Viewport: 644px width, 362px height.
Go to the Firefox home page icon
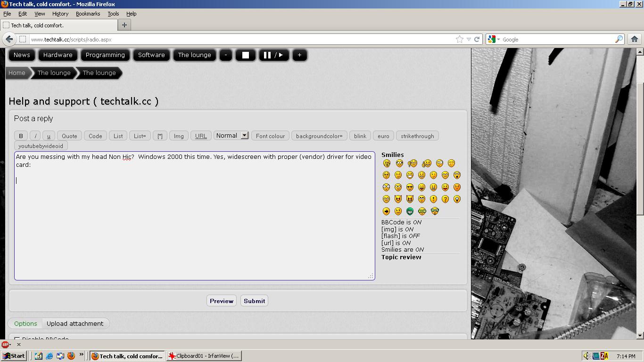(x=635, y=39)
